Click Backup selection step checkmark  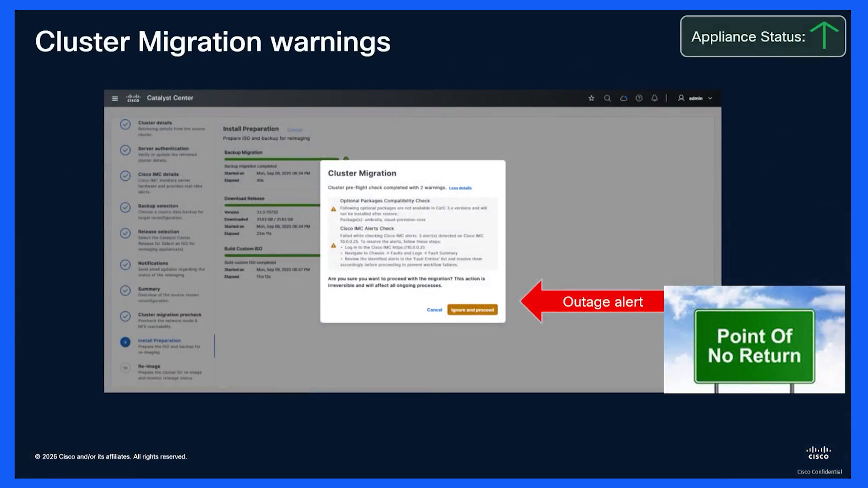pos(125,207)
